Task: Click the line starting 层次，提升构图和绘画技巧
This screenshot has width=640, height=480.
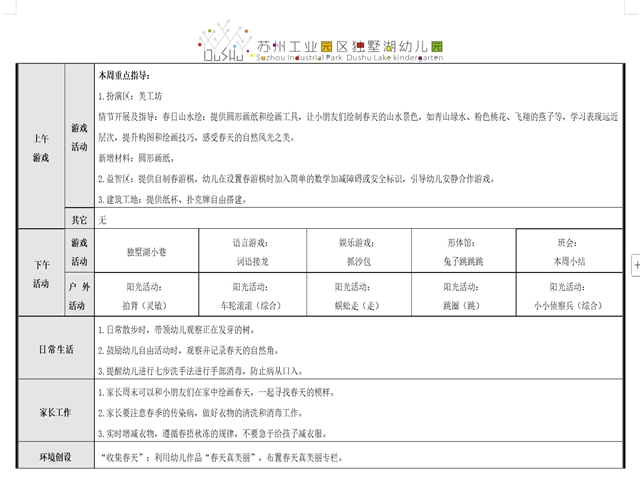Action: click(196, 138)
